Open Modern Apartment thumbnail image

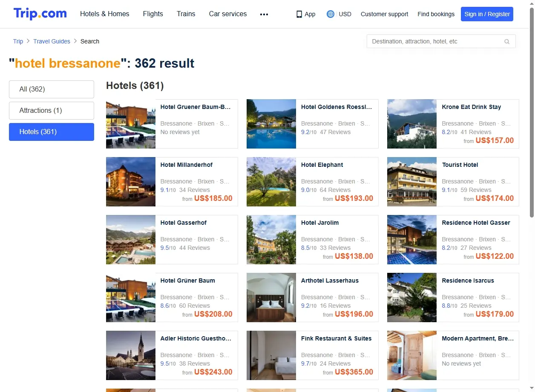pyautogui.click(x=412, y=355)
